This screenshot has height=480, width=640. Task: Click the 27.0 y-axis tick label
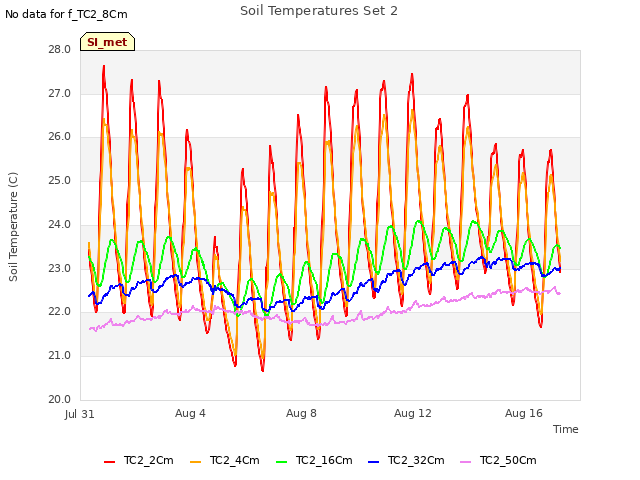tap(59, 93)
